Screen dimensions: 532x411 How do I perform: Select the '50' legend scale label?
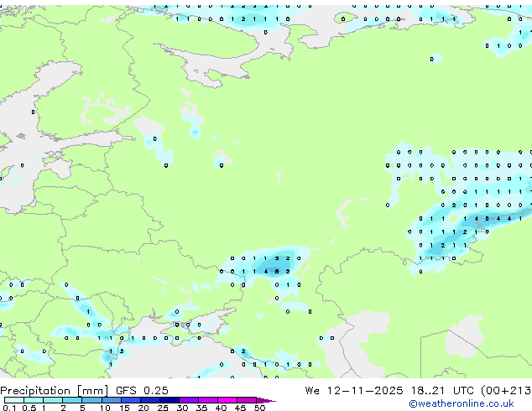coord(259,408)
